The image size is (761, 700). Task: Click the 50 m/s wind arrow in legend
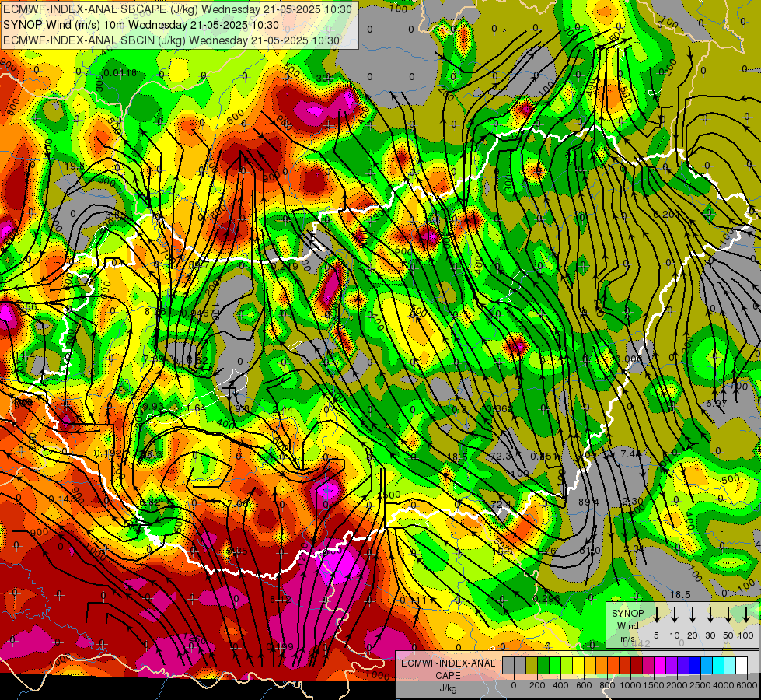tap(728, 614)
